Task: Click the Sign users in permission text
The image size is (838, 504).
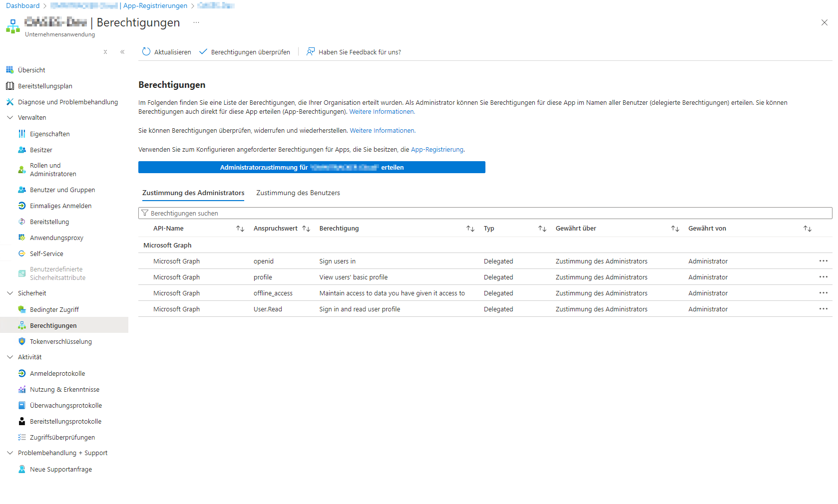Action: 338,261
